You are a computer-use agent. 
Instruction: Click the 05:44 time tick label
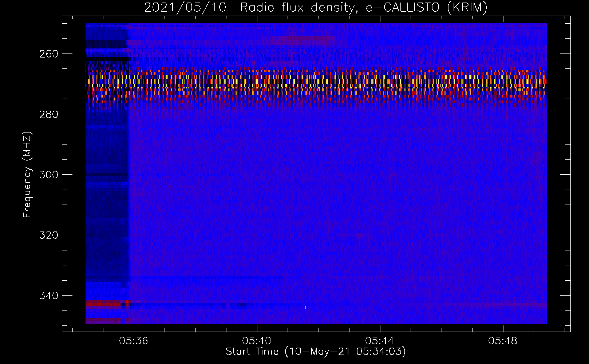380,341
